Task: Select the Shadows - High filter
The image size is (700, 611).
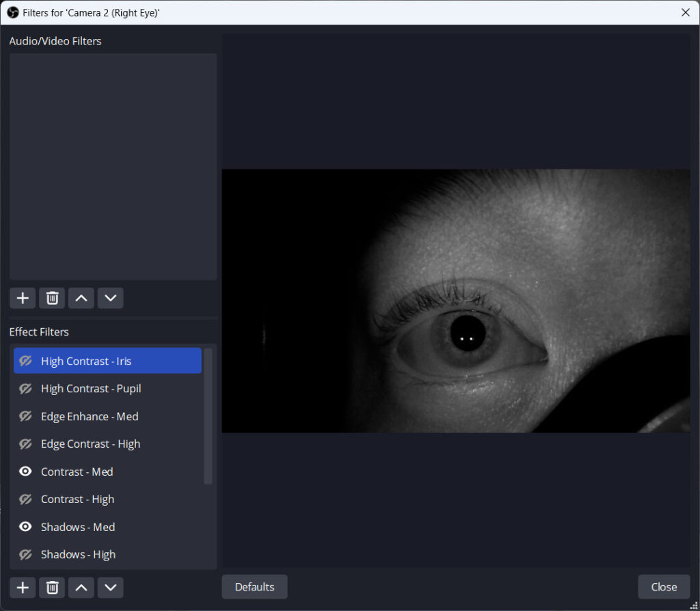Action: point(77,554)
